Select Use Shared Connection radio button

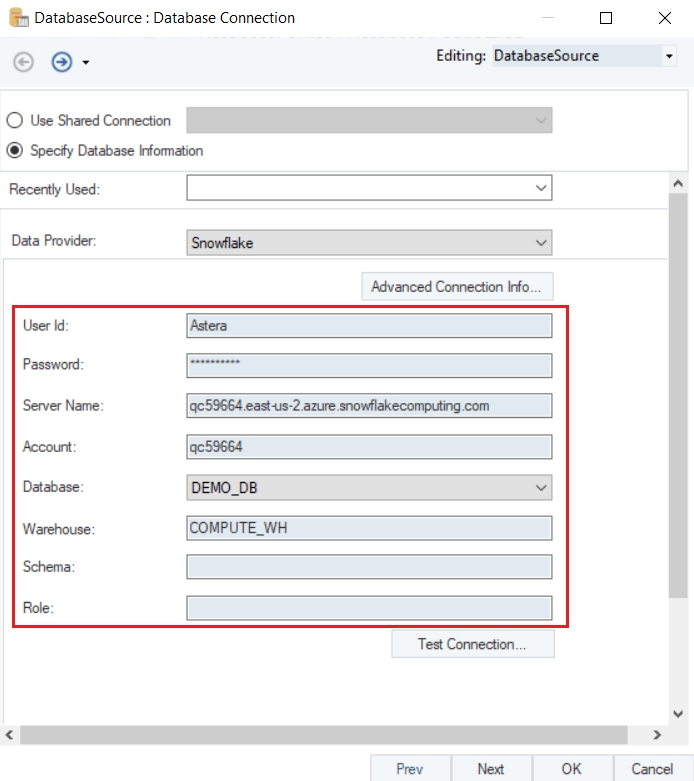click(14, 121)
